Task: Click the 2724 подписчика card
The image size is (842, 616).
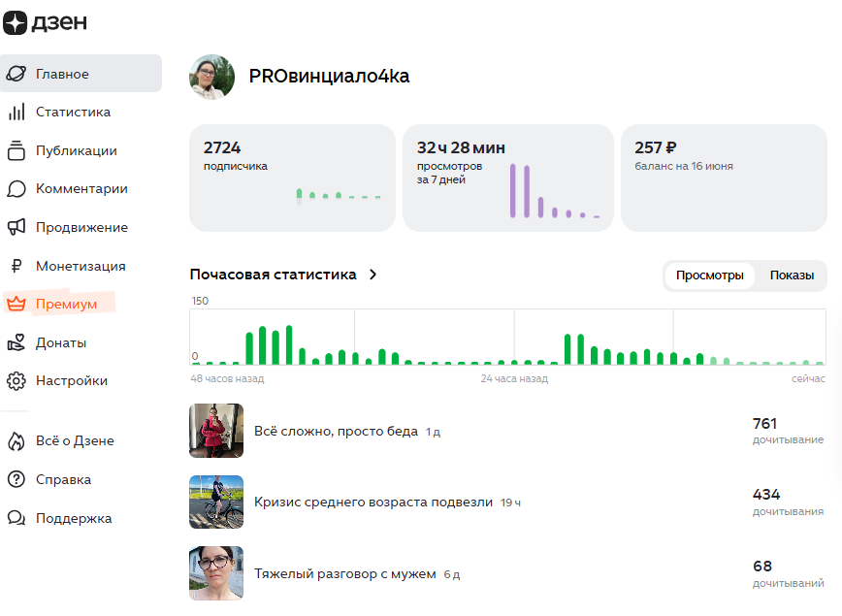Action: point(292,178)
